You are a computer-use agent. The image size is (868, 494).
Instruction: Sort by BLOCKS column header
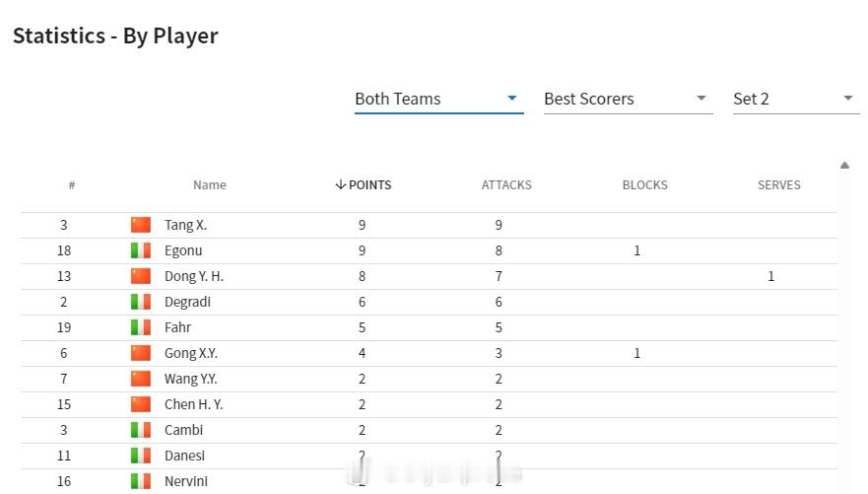645,185
